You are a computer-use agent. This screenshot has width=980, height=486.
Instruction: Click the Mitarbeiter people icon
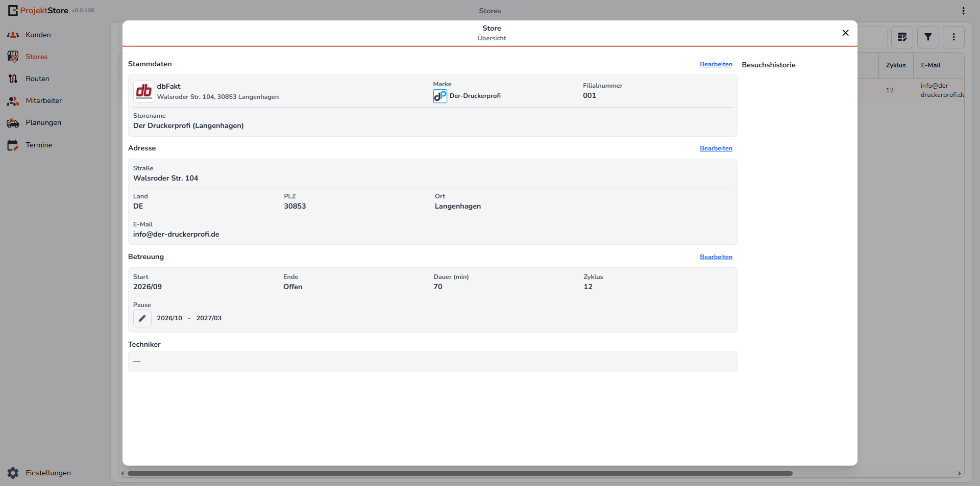pos(13,101)
